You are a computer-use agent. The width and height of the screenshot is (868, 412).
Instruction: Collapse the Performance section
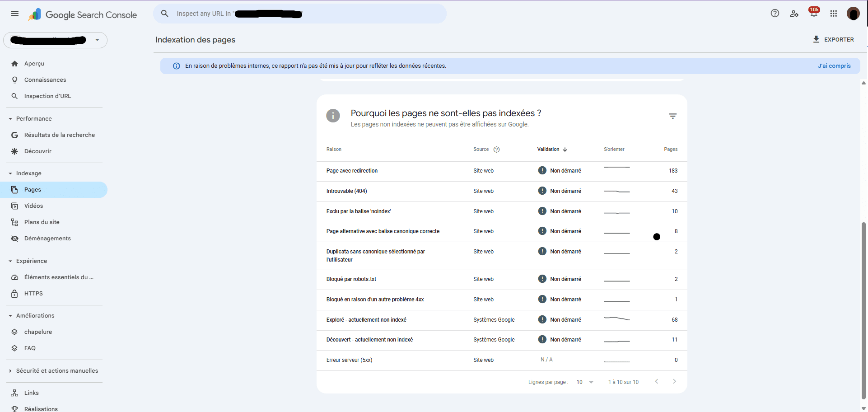tap(10, 118)
